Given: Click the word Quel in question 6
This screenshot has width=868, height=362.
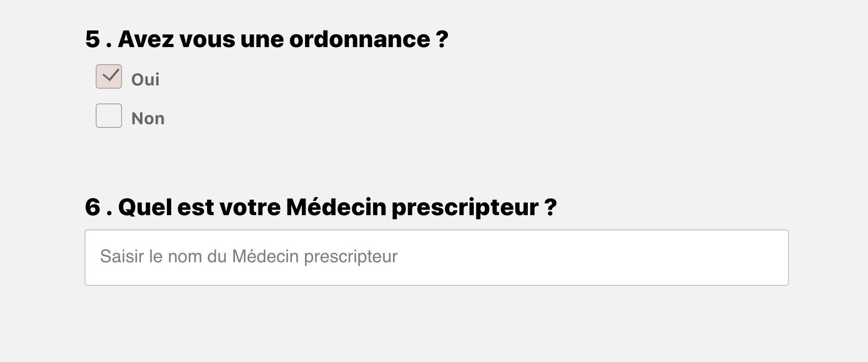Looking at the screenshot, I should point(145,207).
